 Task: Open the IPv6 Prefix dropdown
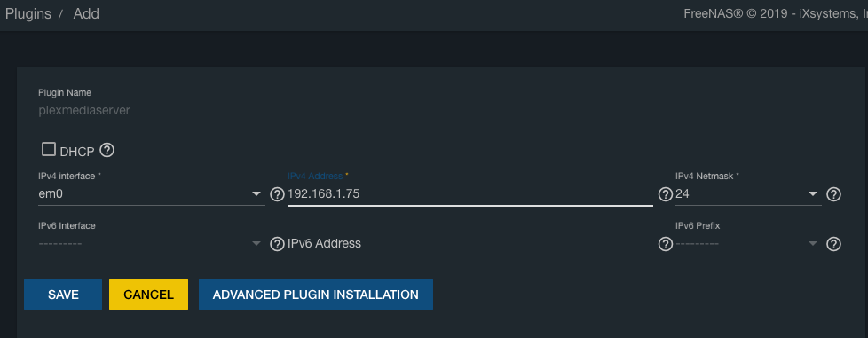[748, 244]
